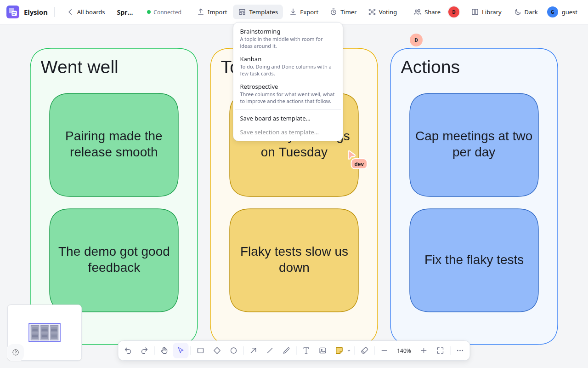The height and width of the screenshot is (368, 588).
Task: Click the fit-to-screen icon
Action: point(440,351)
